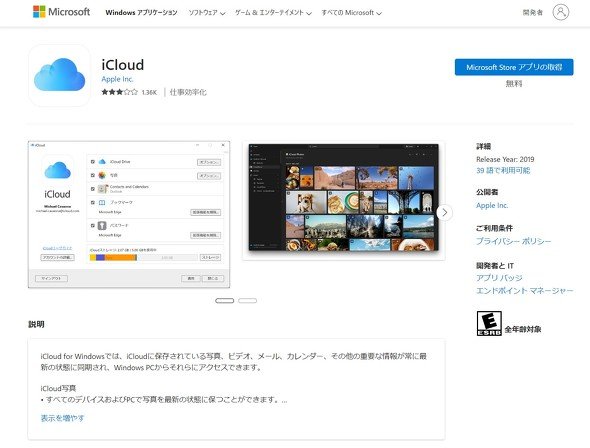This screenshot has height=448, width=590.
Task: Open the Apple Inc. publisher link under title
Action: (x=117, y=79)
